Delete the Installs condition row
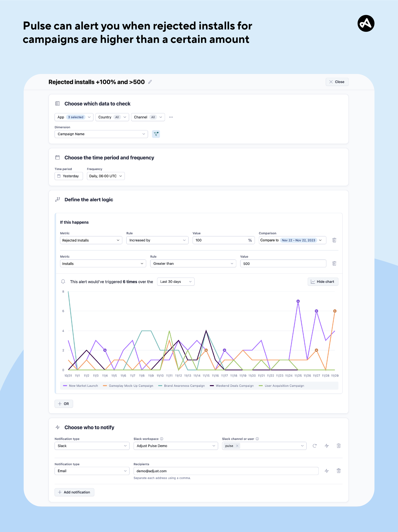Viewport: 398px width, 532px height. click(334, 264)
